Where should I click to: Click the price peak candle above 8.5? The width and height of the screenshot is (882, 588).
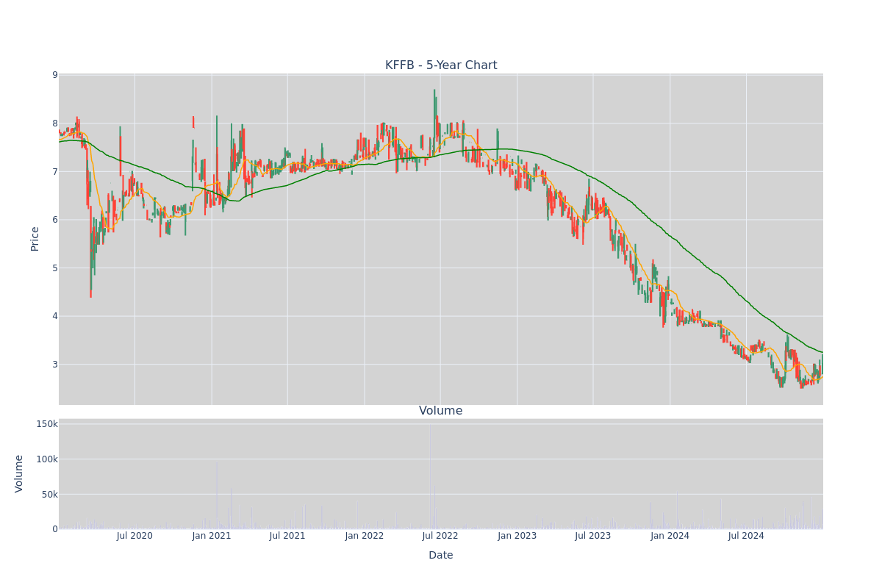[434, 121]
